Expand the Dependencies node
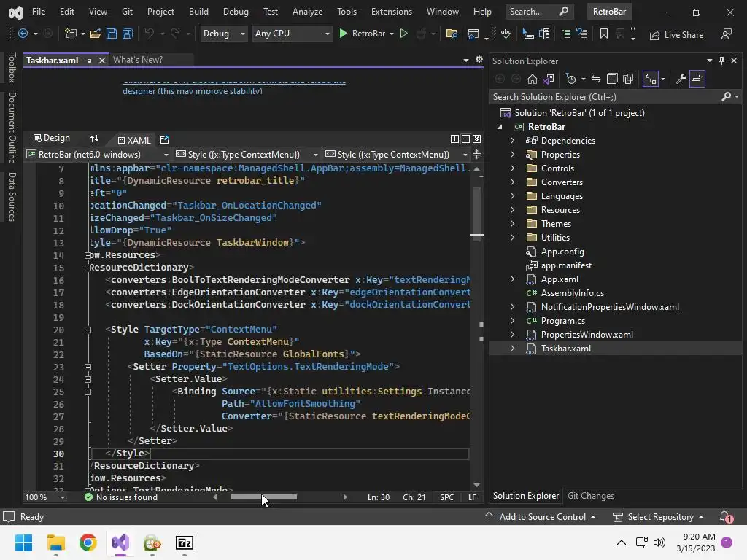The width and height of the screenshot is (747, 560). pyautogui.click(x=512, y=141)
